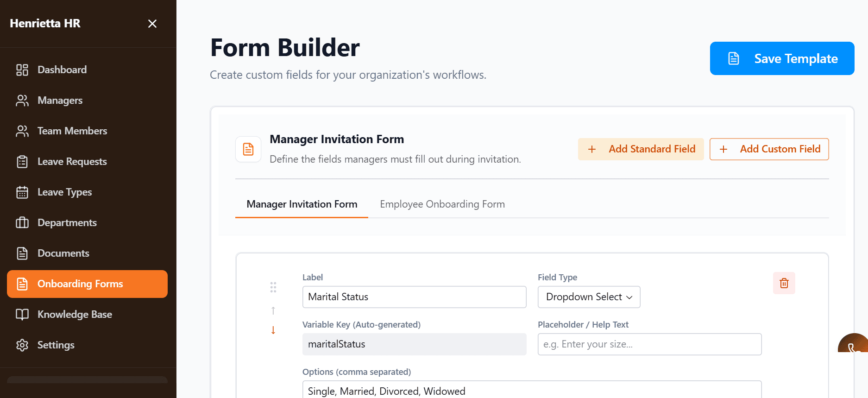This screenshot has width=868, height=398.
Task: Click the Managers people icon
Action: (22, 101)
